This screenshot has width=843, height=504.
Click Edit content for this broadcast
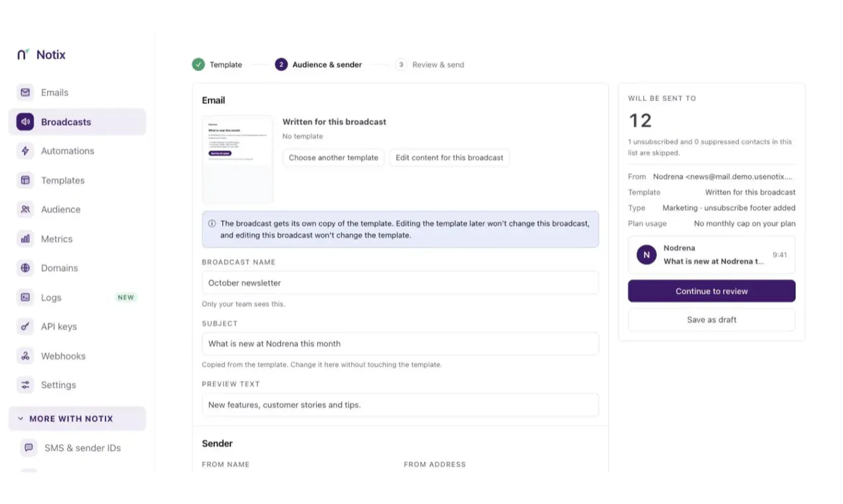[x=449, y=158]
